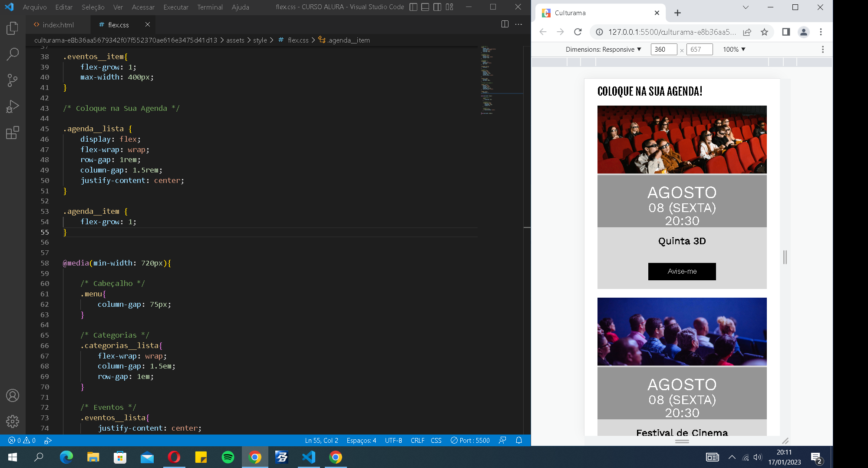Click the editor minimap
This screenshot has width=868, height=468.
tap(502, 80)
